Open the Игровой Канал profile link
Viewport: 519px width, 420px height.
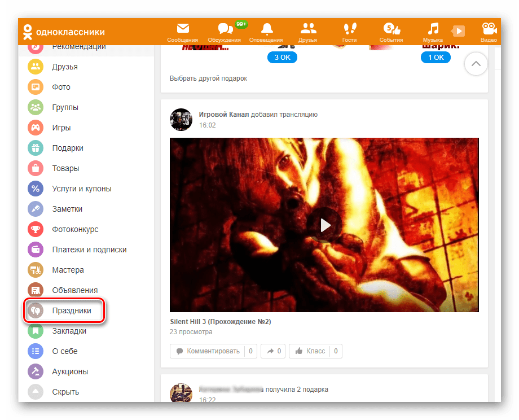pyautogui.click(x=224, y=114)
